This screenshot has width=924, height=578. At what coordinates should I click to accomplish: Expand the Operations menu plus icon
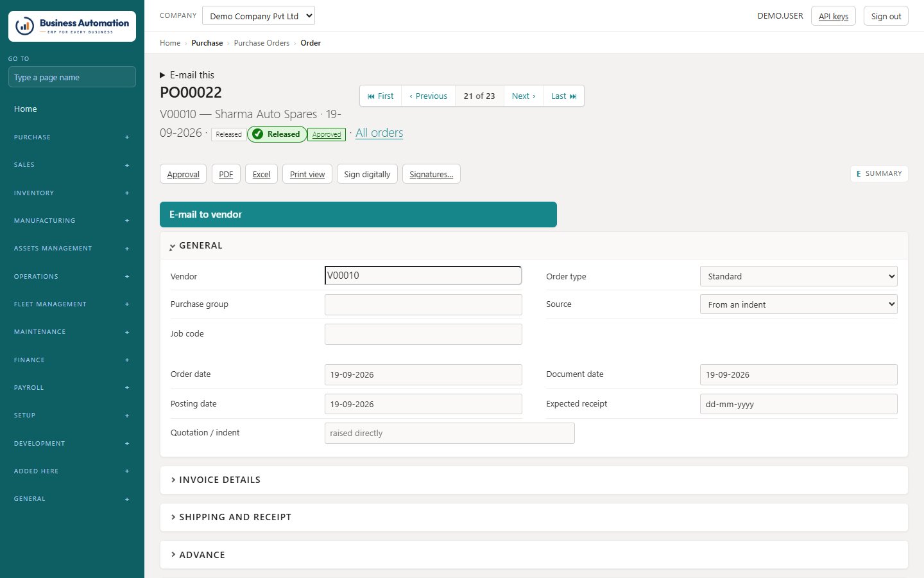click(x=127, y=277)
